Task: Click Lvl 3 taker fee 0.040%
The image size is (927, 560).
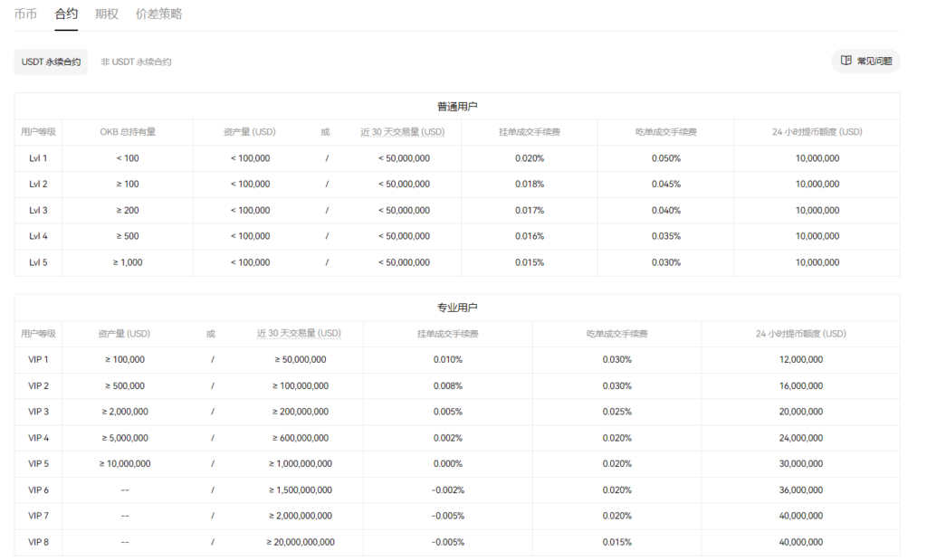Action: point(666,210)
